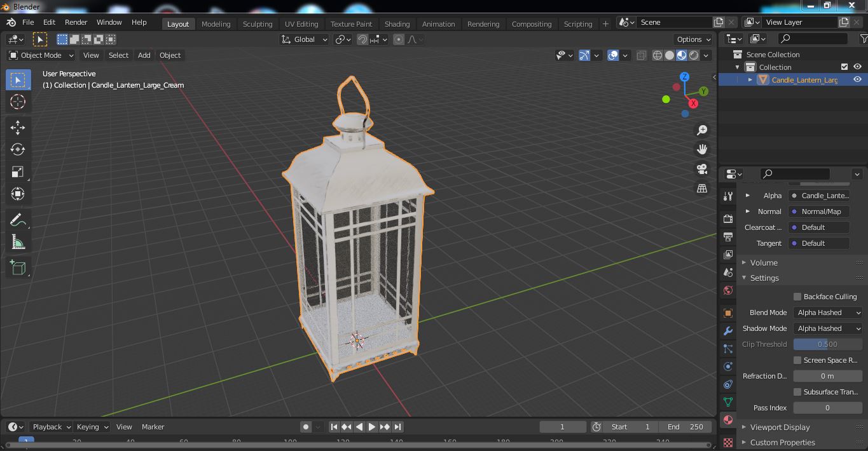
Task: Choose the Add Cube tool
Action: (18, 267)
